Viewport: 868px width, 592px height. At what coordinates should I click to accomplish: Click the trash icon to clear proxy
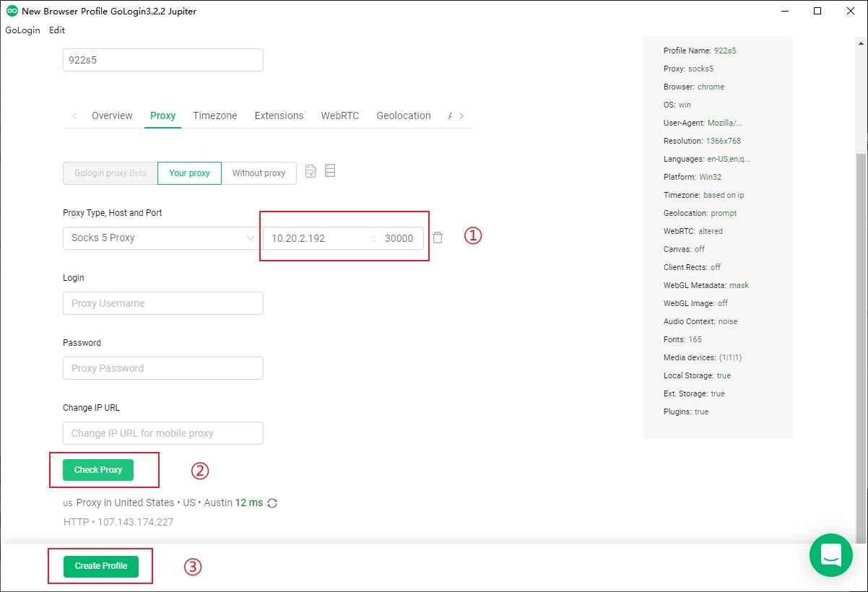tap(438, 238)
